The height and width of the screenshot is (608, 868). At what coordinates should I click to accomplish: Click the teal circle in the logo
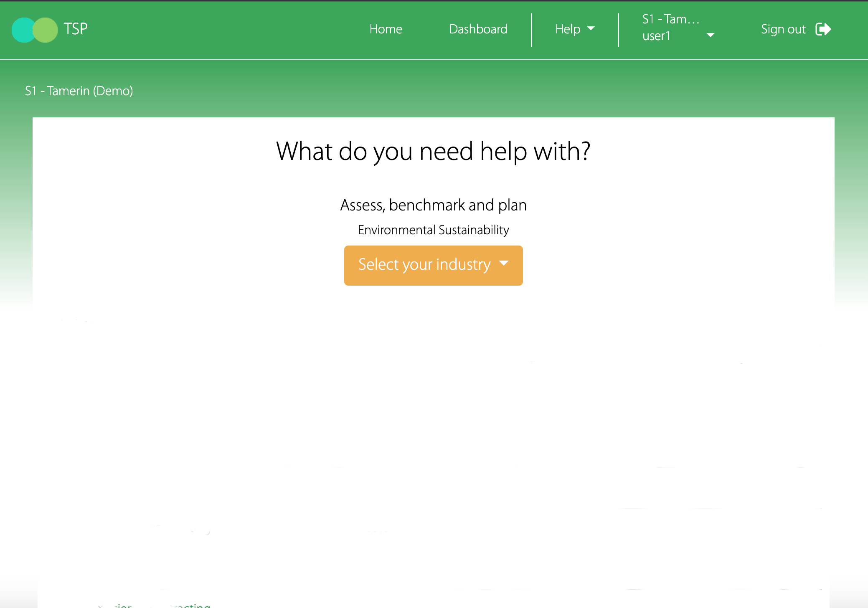pyautogui.click(x=22, y=30)
